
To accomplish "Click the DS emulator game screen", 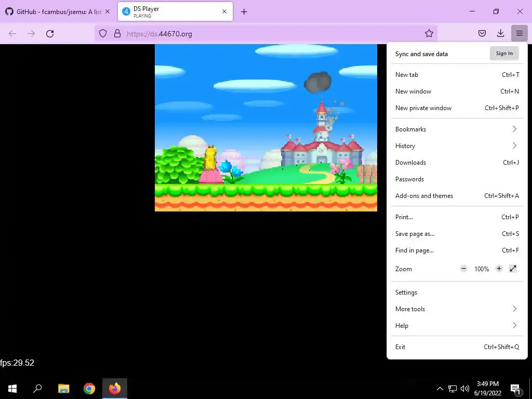I will point(265,128).
